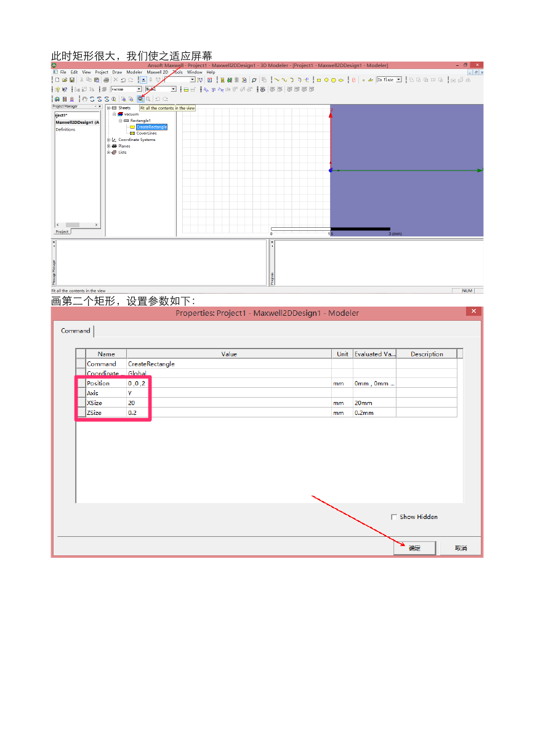Screen dimensions: 535x756
Task: Collapse the Sheets tree node
Action: (x=108, y=108)
